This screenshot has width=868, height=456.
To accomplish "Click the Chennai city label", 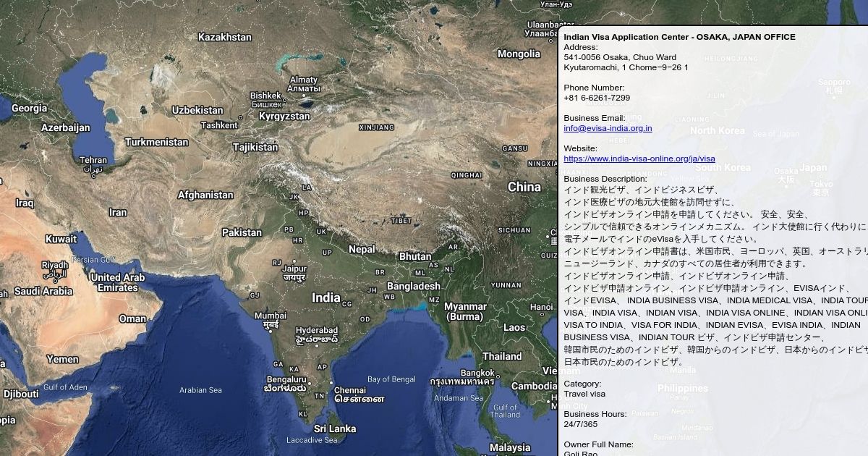I will coord(359,394).
